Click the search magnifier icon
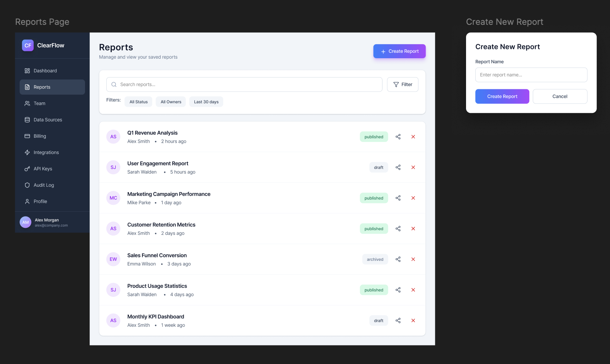610x364 pixels. point(114,84)
